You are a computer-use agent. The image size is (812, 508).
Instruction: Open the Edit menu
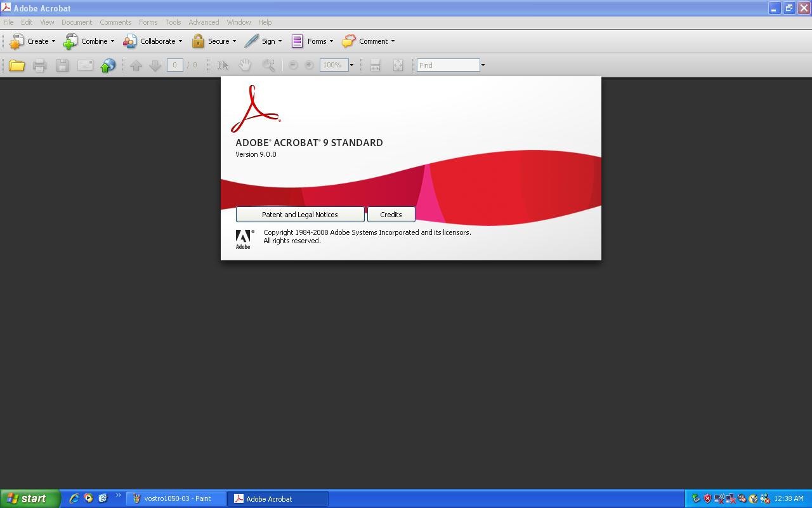27,22
